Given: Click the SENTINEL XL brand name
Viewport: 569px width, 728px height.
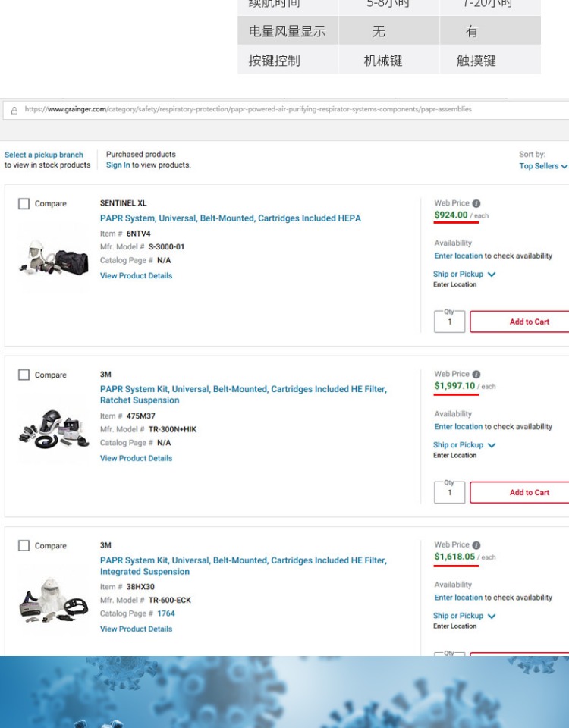Looking at the screenshot, I should point(123,203).
